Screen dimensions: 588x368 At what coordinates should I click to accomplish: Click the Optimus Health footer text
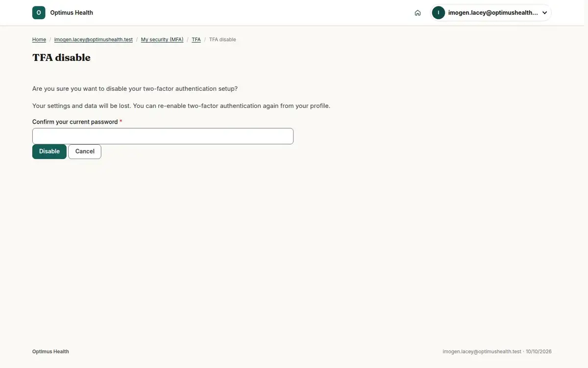click(x=50, y=351)
